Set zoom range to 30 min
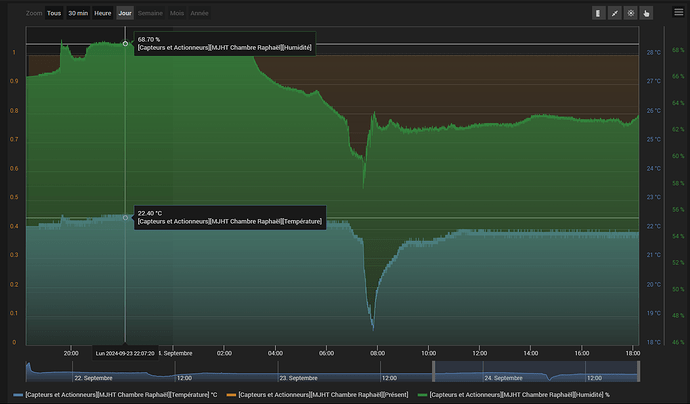690x404 pixels. click(78, 13)
